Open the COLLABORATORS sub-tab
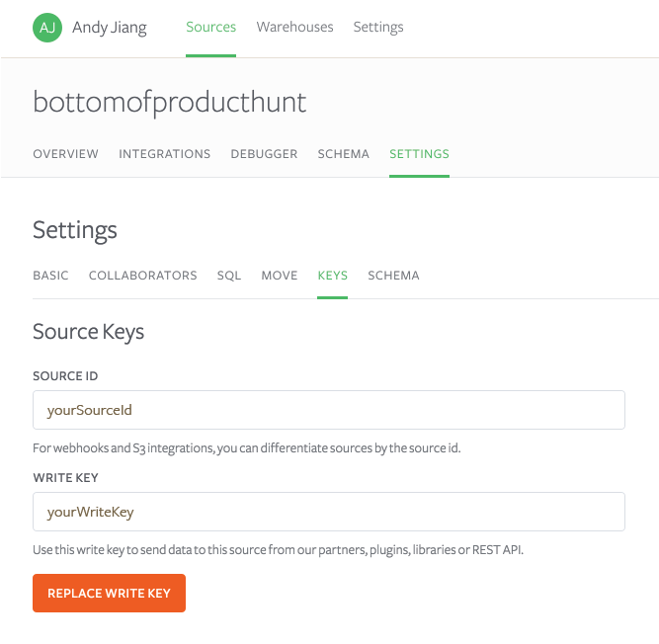659x644 pixels. 143,276
